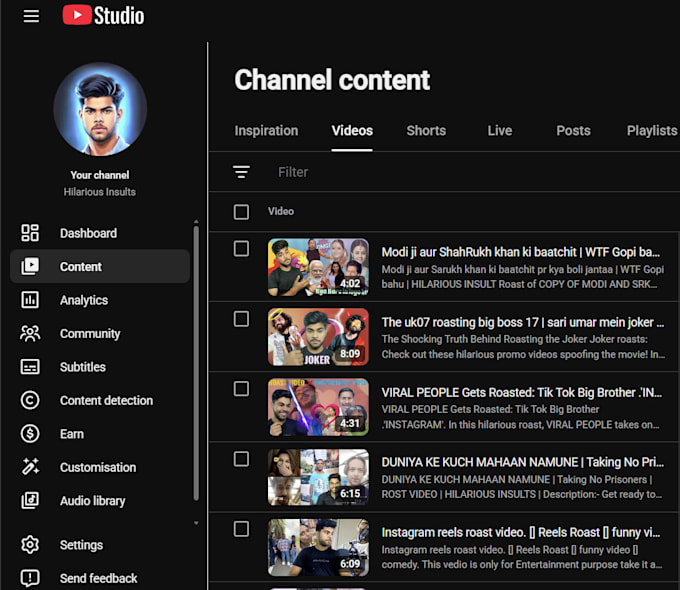
Task: Open the VIRAL PEOPLE 4:31 thumbnail
Action: [318, 407]
